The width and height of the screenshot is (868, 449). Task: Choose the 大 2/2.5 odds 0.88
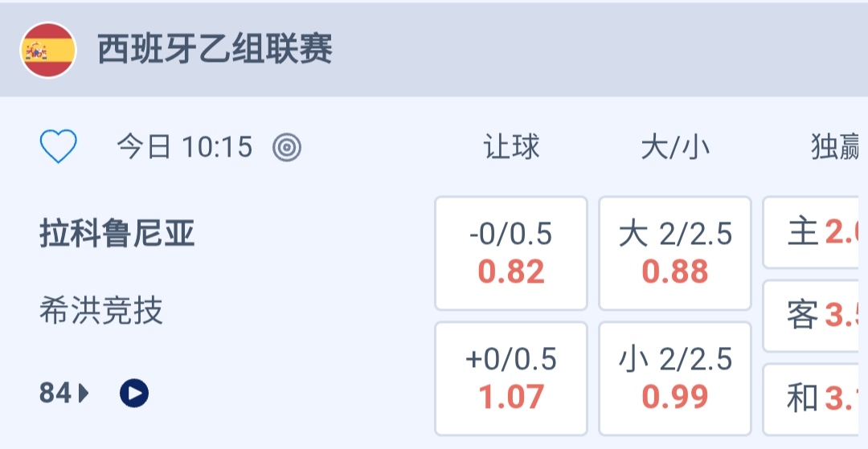pos(675,253)
